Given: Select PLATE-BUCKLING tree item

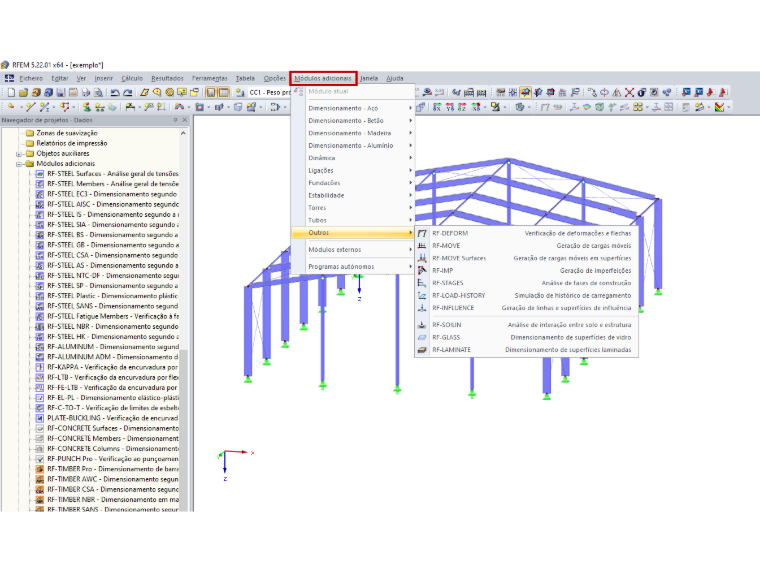Looking at the screenshot, I should pyautogui.click(x=112, y=418).
